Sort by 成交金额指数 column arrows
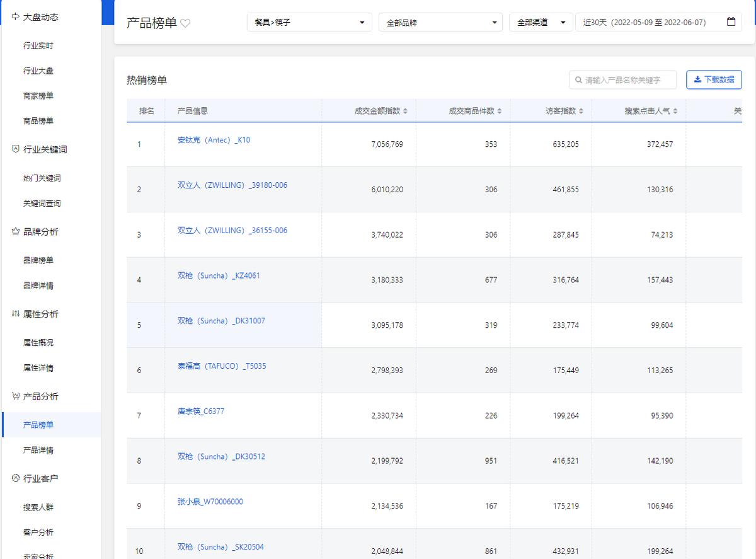The height and width of the screenshot is (559, 756). pos(405,112)
